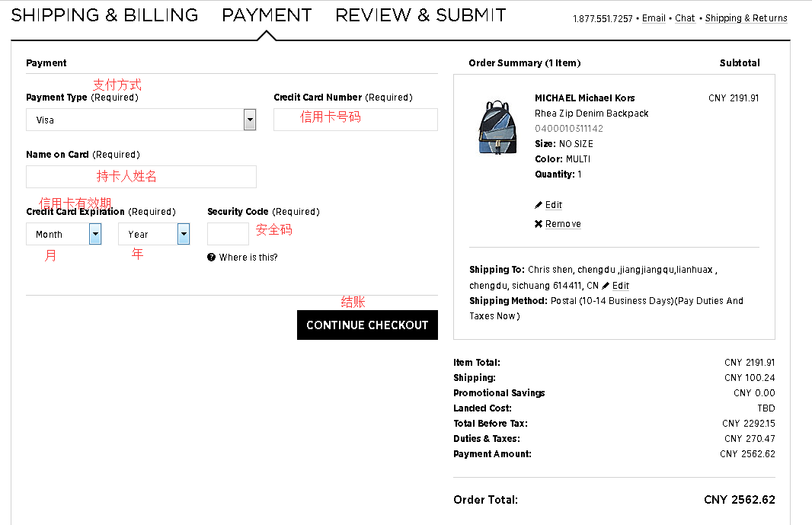
Task: Click the question mark help icon
Action: click(211, 258)
